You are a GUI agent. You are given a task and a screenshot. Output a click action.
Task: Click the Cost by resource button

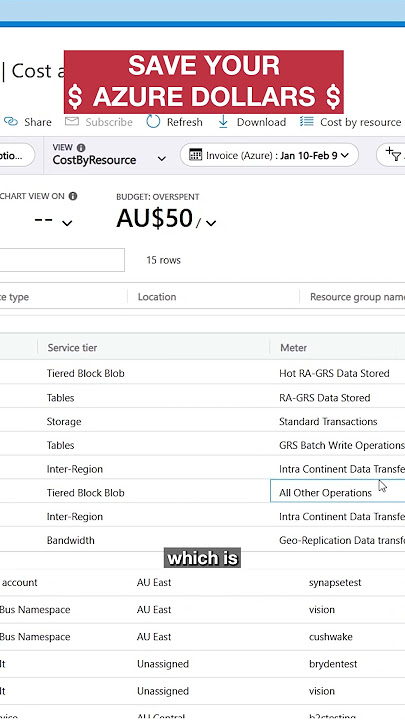(351, 122)
